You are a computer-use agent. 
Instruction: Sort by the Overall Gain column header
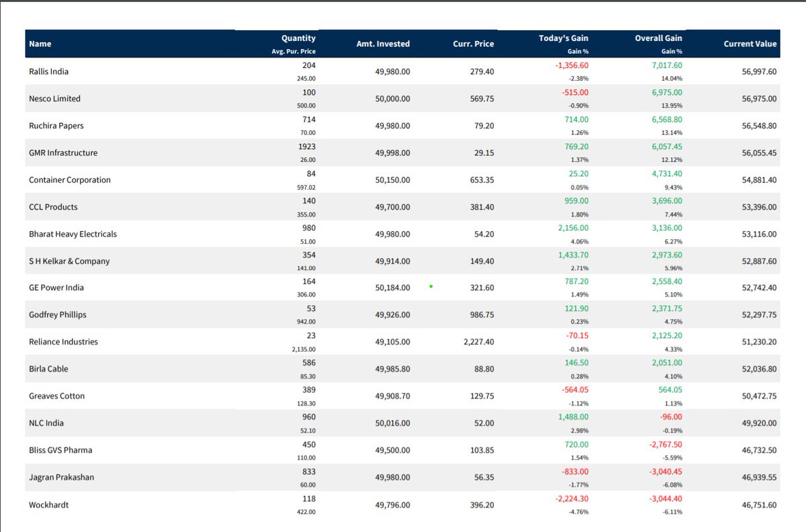(x=658, y=38)
